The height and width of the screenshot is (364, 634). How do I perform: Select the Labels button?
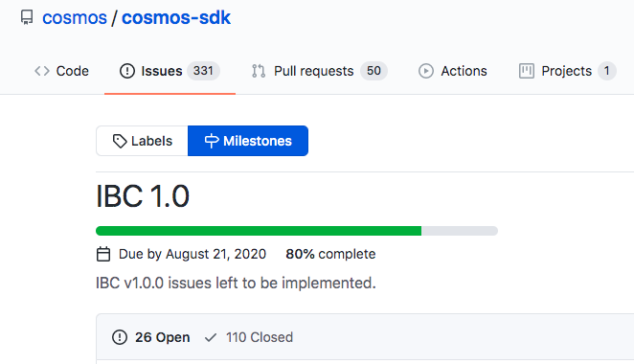point(142,141)
